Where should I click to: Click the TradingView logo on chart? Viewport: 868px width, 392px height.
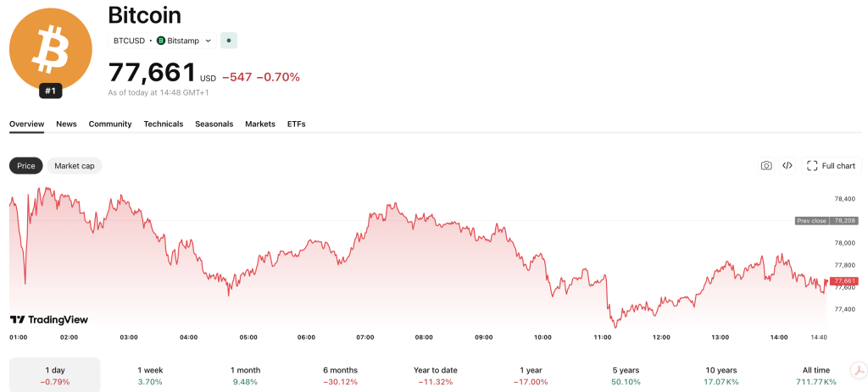click(x=49, y=319)
